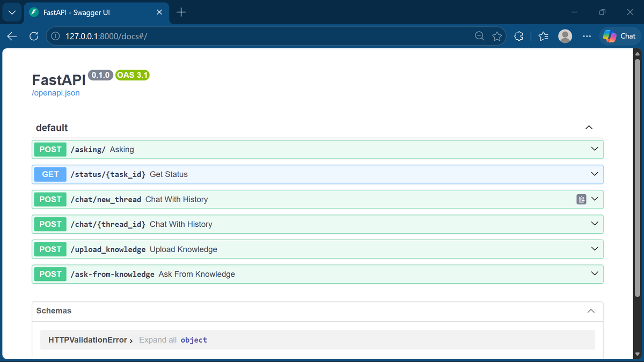Click the /asking/ path text
644x362 pixels.
(x=88, y=150)
